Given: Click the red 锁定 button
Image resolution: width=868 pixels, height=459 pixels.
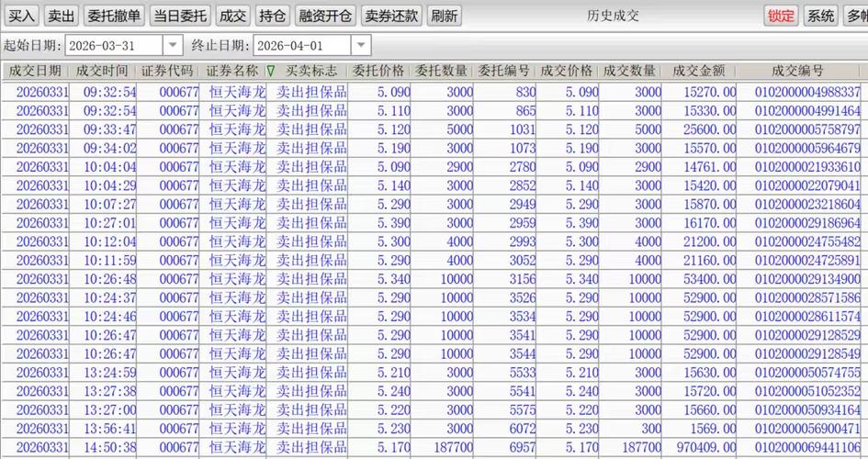Looking at the screenshot, I should [x=781, y=16].
